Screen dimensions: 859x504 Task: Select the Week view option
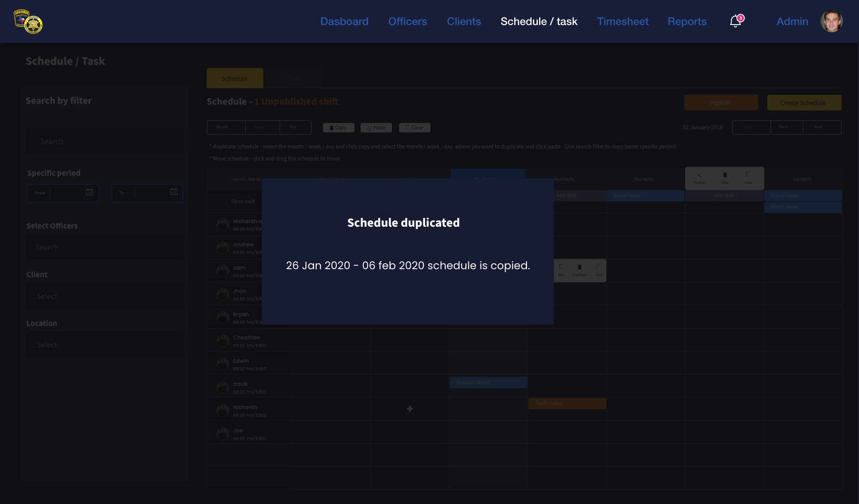260,127
